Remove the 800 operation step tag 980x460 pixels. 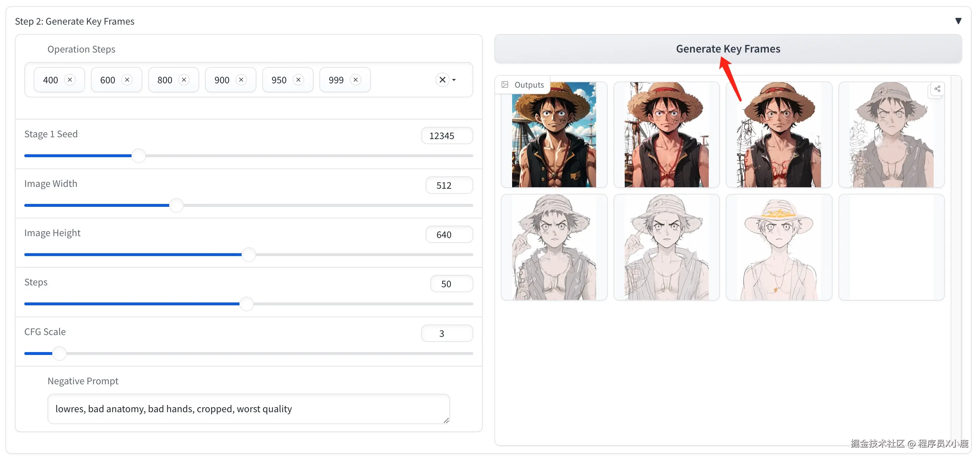(184, 80)
